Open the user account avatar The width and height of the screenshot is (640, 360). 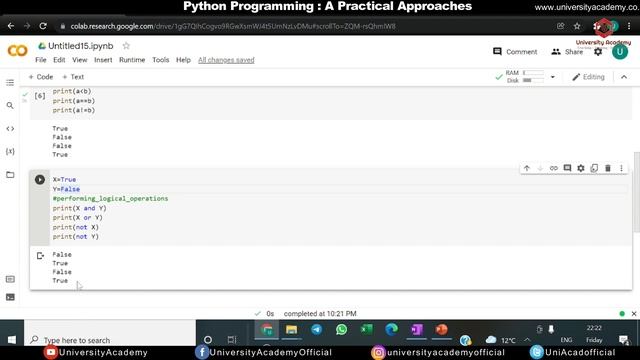click(x=620, y=51)
